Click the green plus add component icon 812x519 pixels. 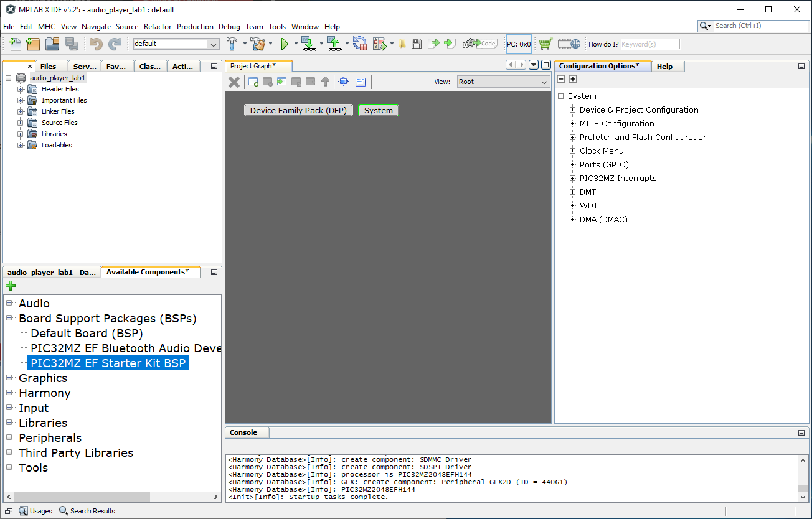point(11,286)
